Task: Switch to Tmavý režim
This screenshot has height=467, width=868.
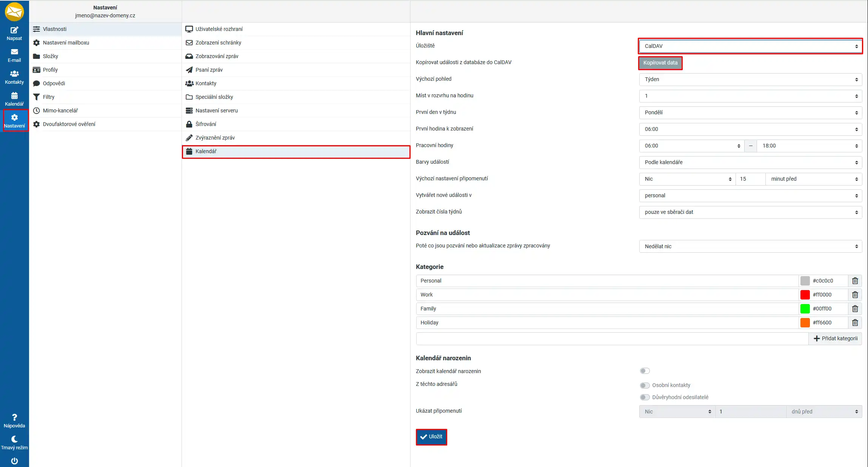Action: 14,443
